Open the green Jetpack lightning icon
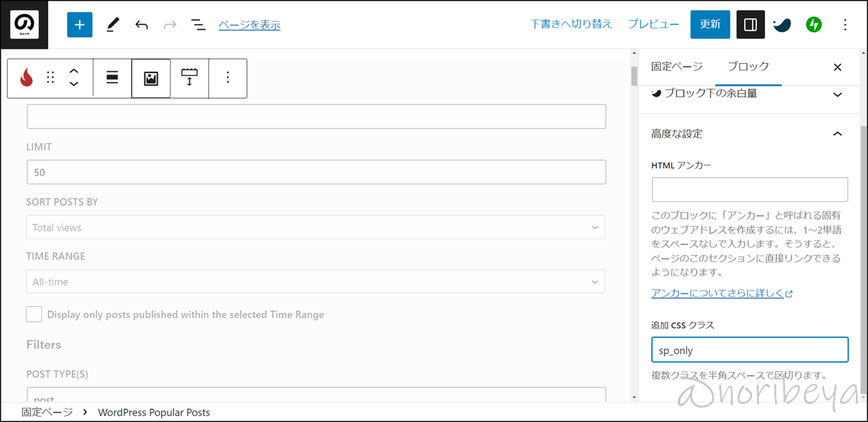Screen dimensions: 868x422 813,24
